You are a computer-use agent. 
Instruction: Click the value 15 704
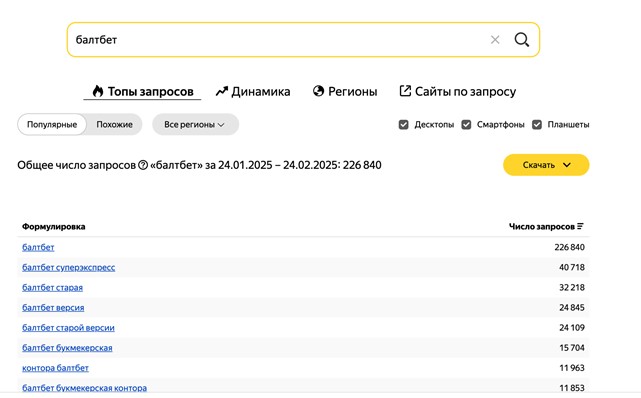572,348
